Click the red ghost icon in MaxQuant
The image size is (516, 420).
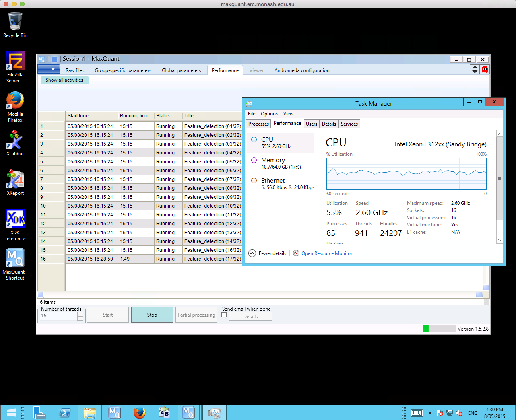tap(485, 70)
